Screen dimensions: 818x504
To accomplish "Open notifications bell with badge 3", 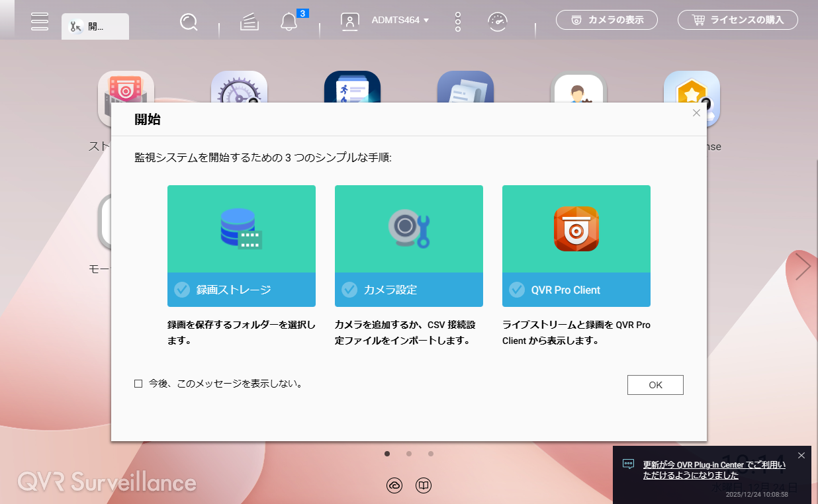I will click(289, 22).
